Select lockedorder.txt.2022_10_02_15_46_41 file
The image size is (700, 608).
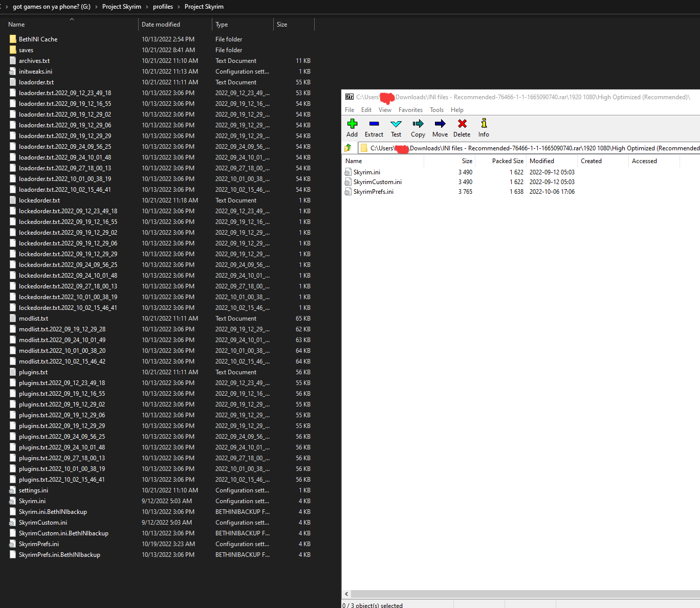tap(68, 307)
